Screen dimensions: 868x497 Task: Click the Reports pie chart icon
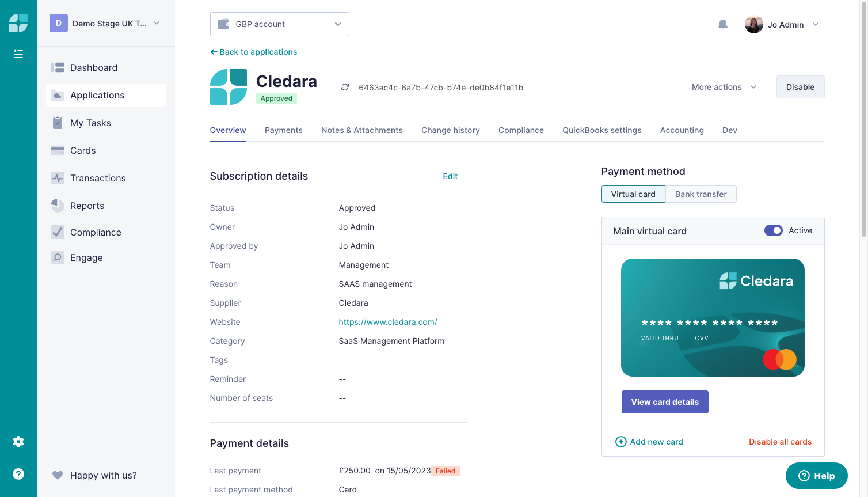(x=58, y=206)
